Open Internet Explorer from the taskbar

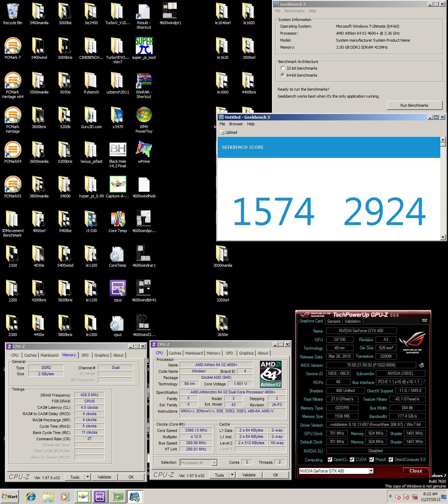pyautogui.click(x=31, y=497)
